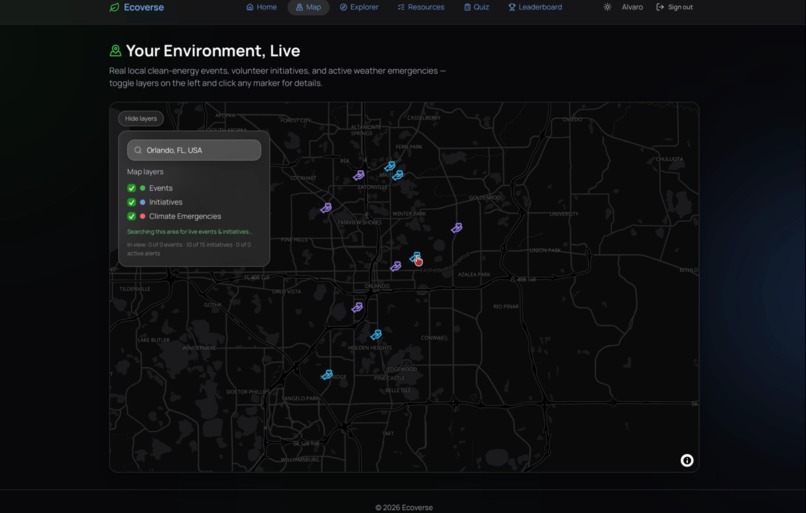Uncheck the Events layer checkbox
The width and height of the screenshot is (806, 513).
click(x=132, y=188)
